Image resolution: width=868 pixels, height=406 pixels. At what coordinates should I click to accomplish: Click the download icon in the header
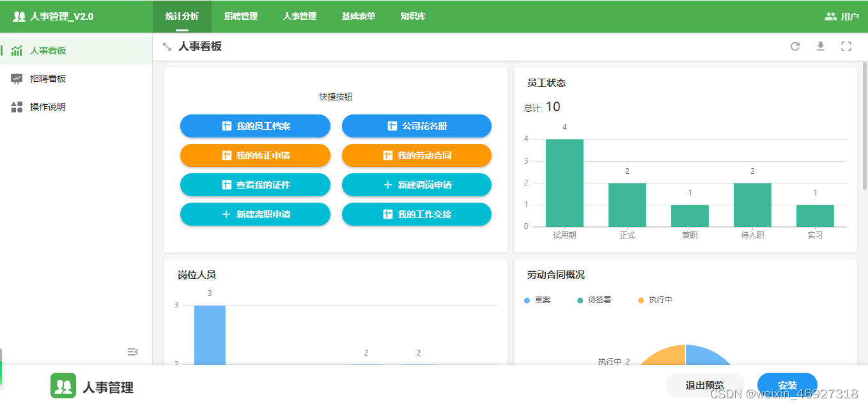point(821,46)
